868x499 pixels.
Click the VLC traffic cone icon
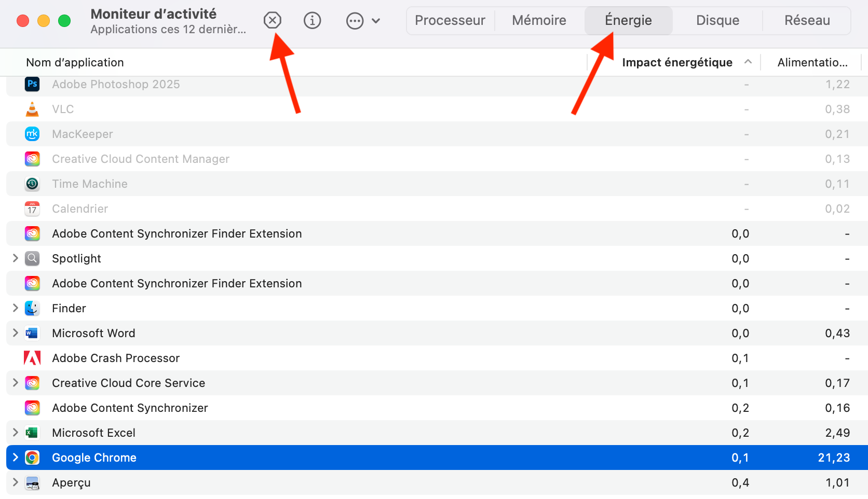tap(32, 109)
